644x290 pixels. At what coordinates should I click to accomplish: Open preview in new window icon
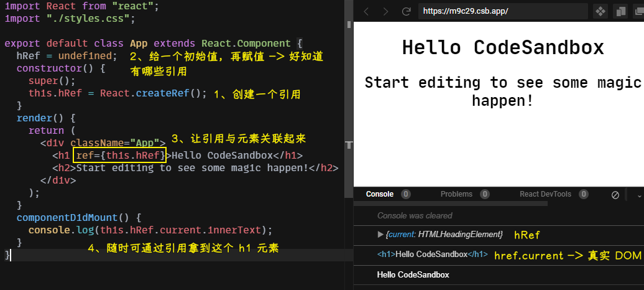[639, 11]
